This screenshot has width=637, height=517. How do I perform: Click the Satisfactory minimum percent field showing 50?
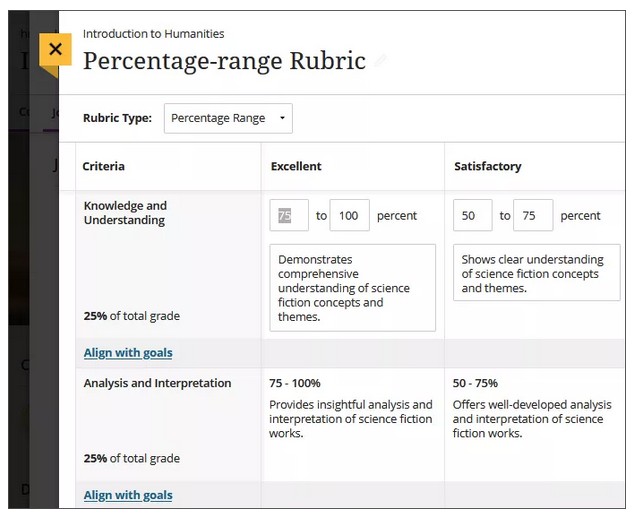pyautogui.click(x=472, y=215)
